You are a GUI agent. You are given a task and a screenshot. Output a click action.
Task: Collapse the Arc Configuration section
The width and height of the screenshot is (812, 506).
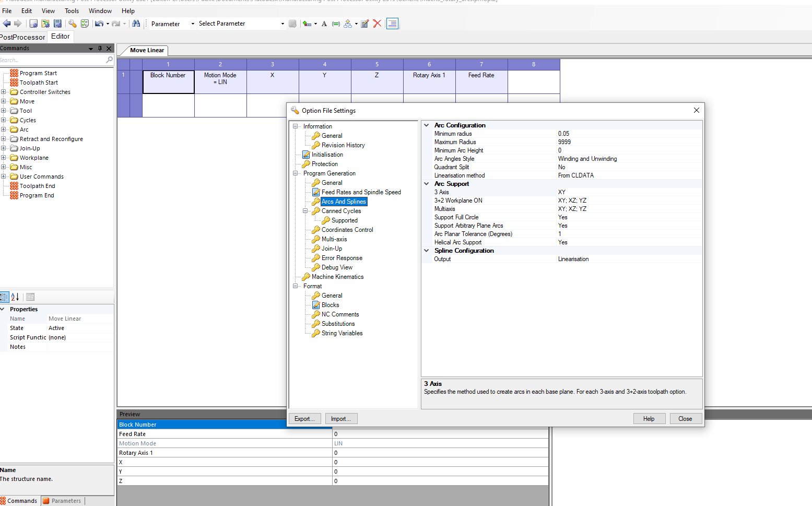pos(427,125)
